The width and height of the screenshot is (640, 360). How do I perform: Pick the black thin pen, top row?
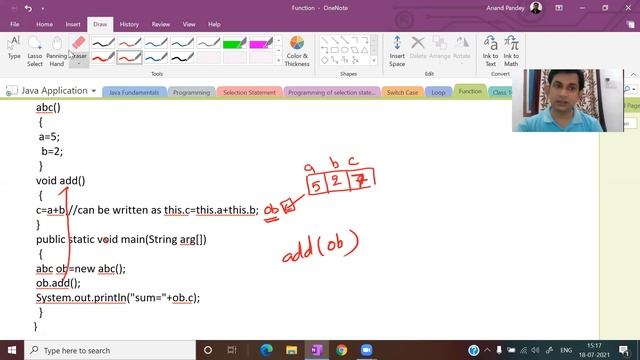[x=103, y=43]
